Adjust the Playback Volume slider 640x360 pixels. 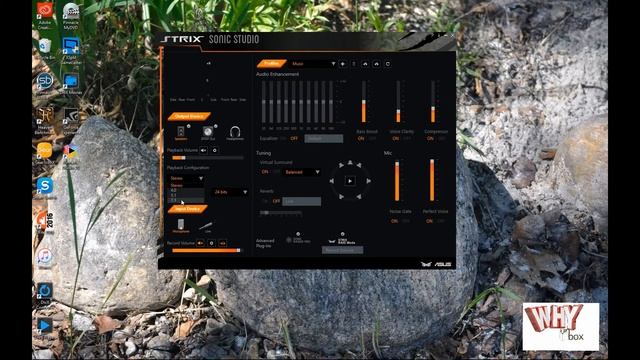point(208,158)
